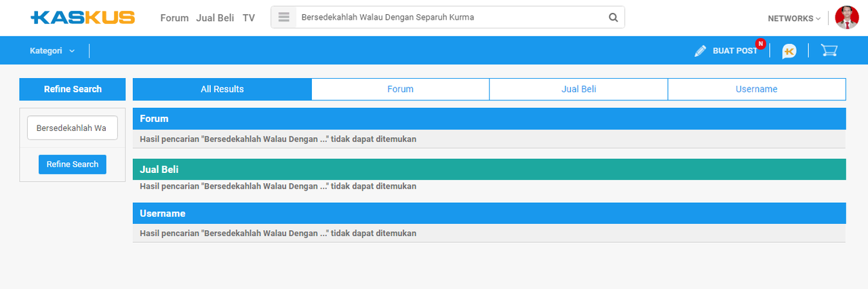Open the TV navigation link
The image size is (868, 289).
coord(249,18)
